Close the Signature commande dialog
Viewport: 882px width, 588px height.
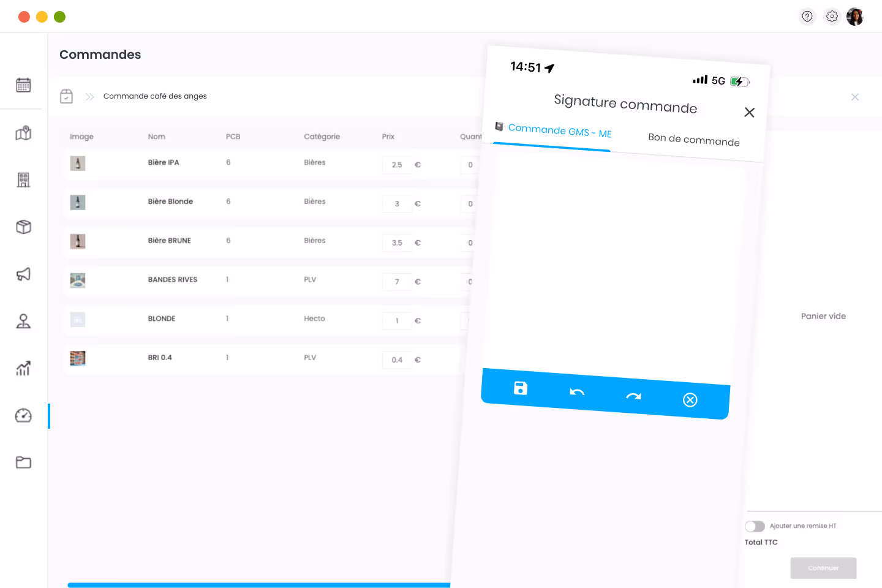tap(749, 112)
